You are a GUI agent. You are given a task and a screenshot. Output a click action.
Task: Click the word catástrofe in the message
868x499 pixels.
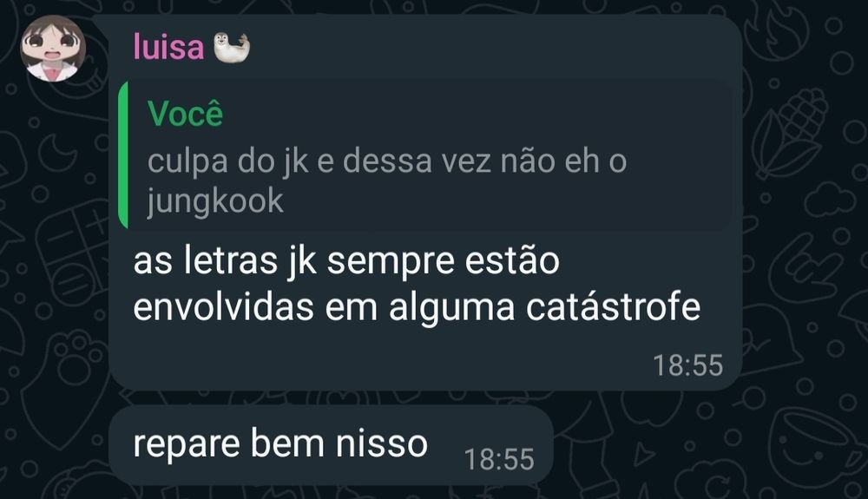coord(613,307)
